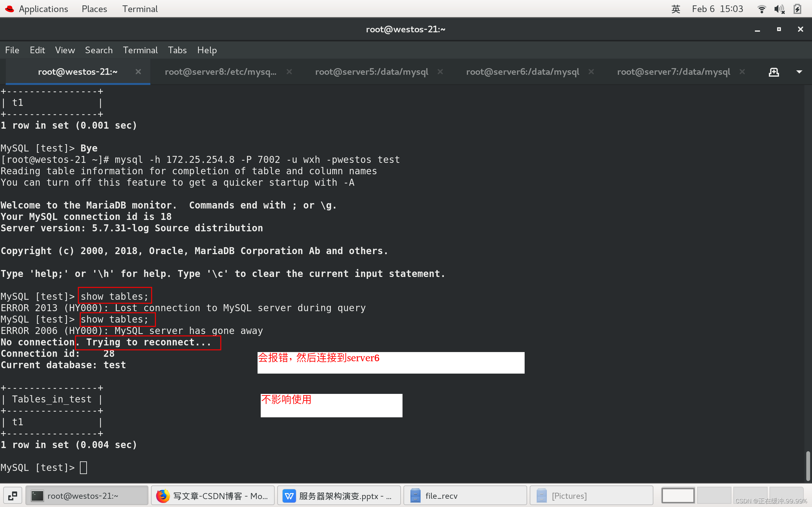
Task: Switch to root@server7:/data/mysql tab
Action: pyautogui.click(x=673, y=72)
